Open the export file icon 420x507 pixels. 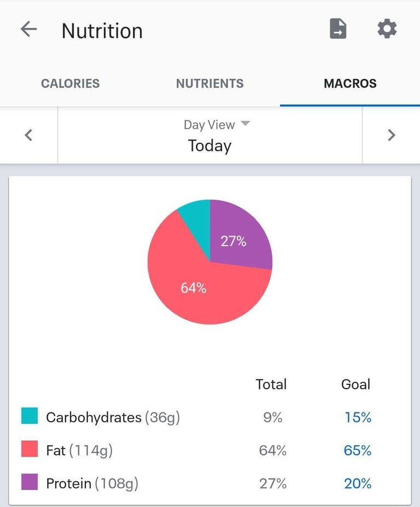338,29
